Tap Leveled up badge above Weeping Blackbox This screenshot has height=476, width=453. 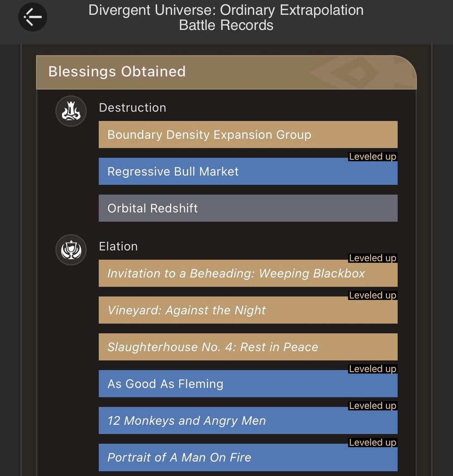click(x=372, y=258)
